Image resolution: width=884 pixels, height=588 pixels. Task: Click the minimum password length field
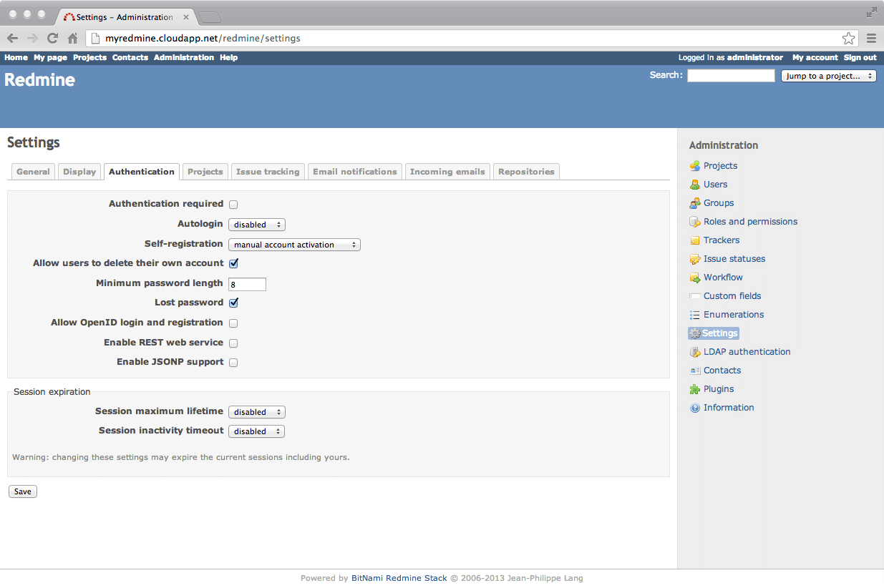[x=246, y=284]
